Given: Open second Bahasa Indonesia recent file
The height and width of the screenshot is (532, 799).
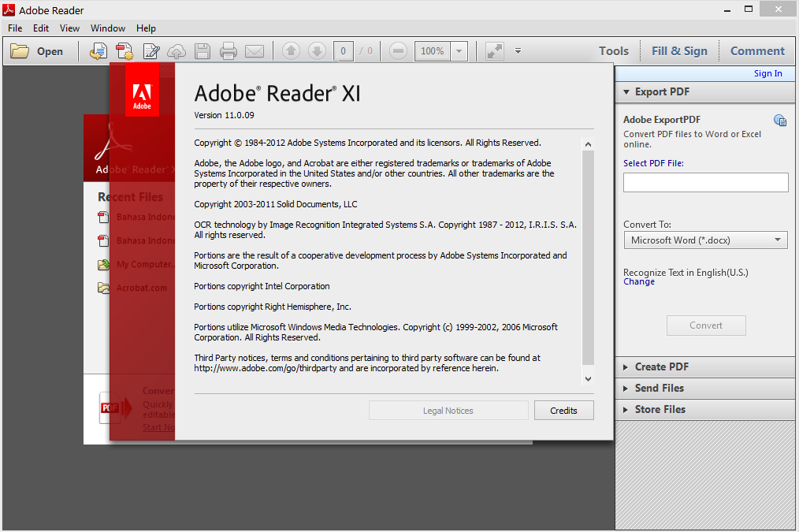Looking at the screenshot, I should (x=145, y=240).
